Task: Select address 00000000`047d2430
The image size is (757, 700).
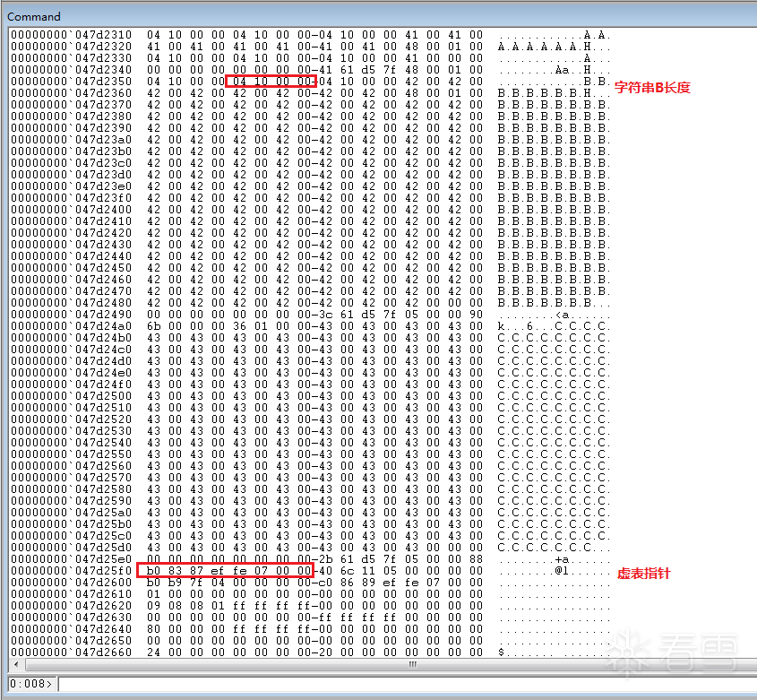Action: click(x=71, y=245)
